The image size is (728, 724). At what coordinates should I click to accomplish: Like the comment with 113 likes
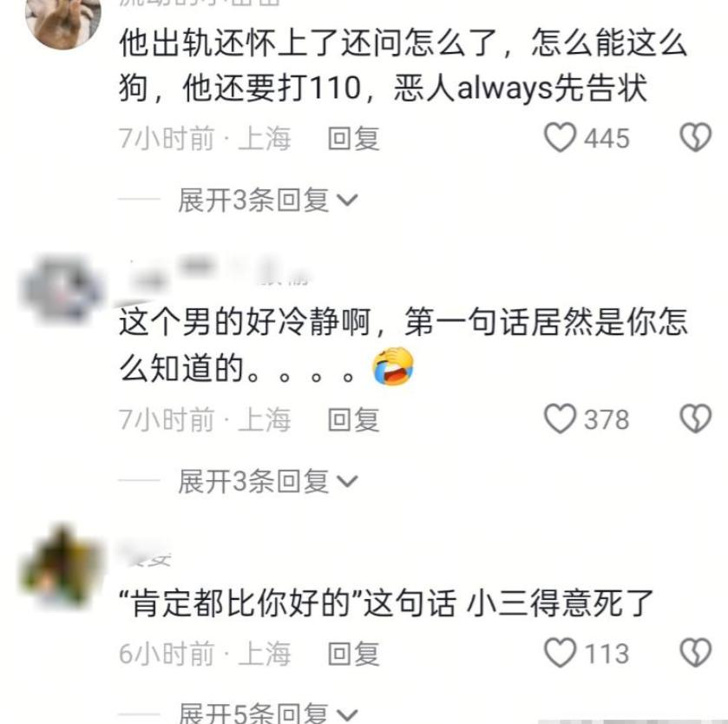(560, 653)
